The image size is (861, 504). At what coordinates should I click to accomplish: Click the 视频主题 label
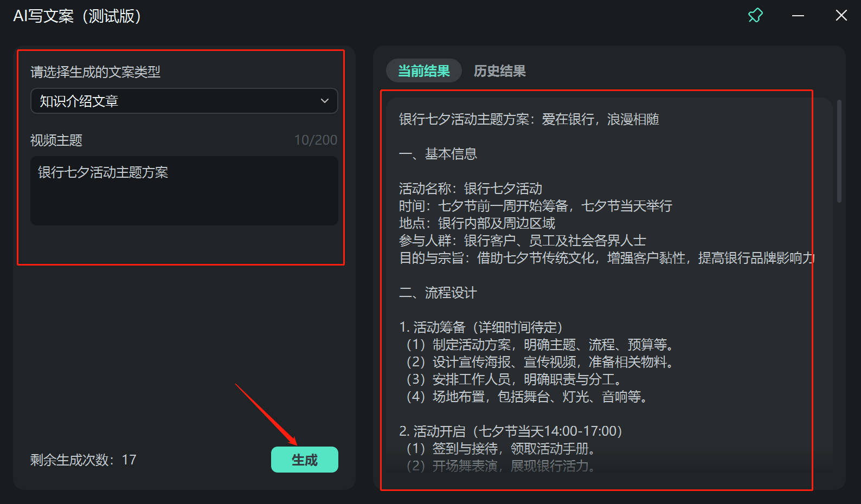click(56, 140)
